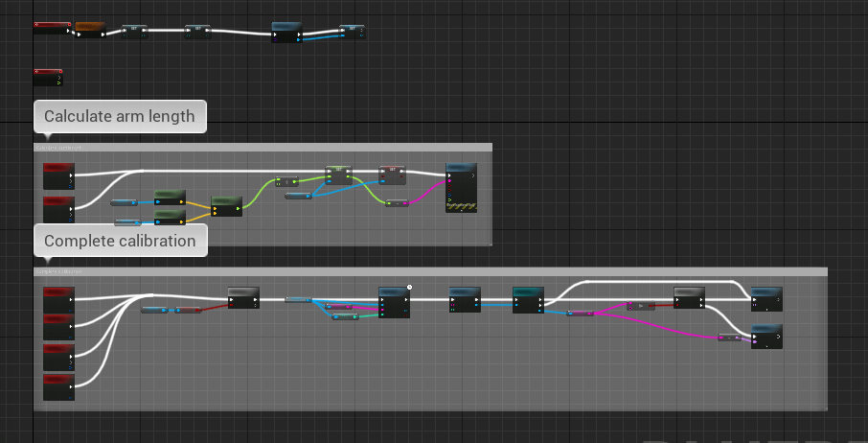
Task: Select the Complete calibration comment box title bar
Action: 430,271
